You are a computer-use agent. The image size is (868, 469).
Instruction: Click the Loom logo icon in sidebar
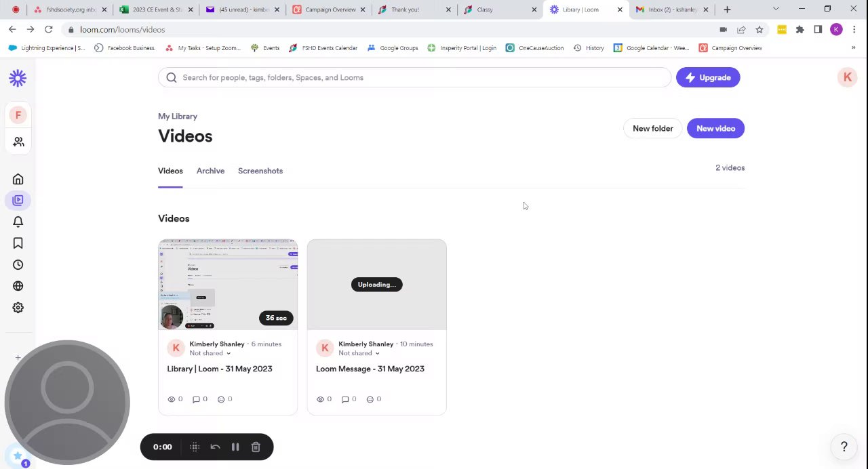point(18,78)
